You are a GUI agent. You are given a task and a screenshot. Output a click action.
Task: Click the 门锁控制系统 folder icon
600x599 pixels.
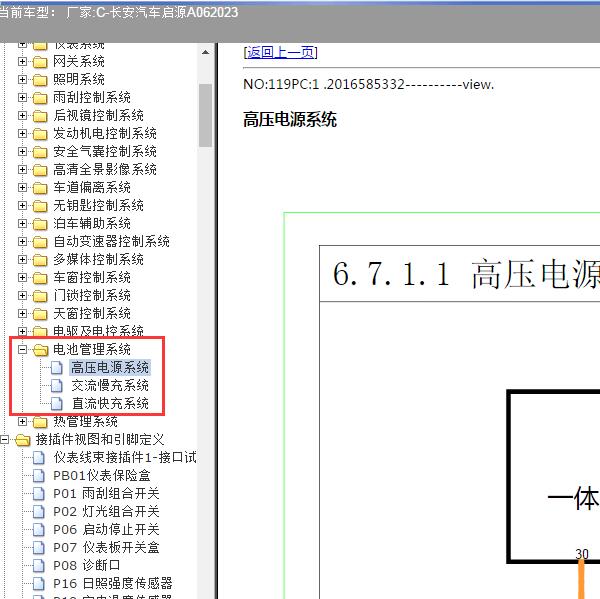click(40, 296)
